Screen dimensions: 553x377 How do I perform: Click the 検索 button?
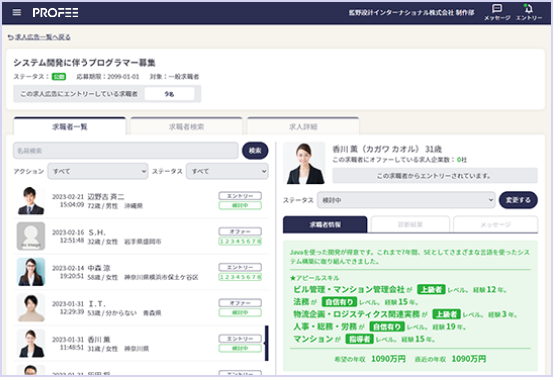(x=255, y=151)
